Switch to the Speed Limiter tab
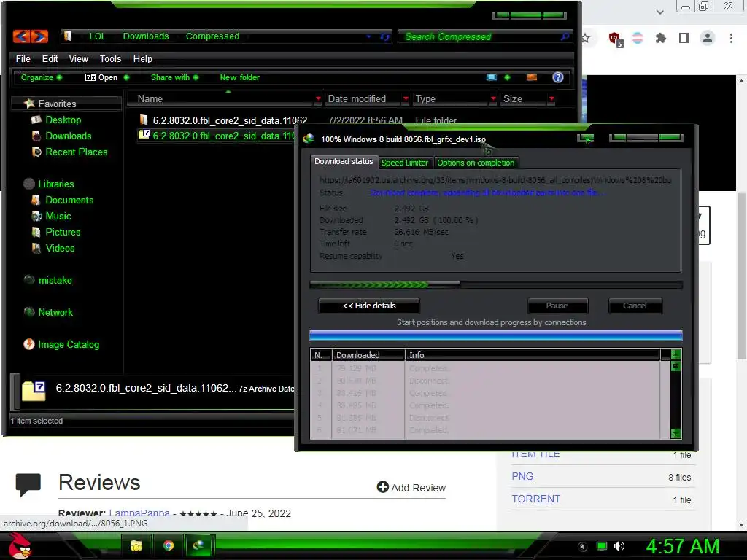 [405, 163]
